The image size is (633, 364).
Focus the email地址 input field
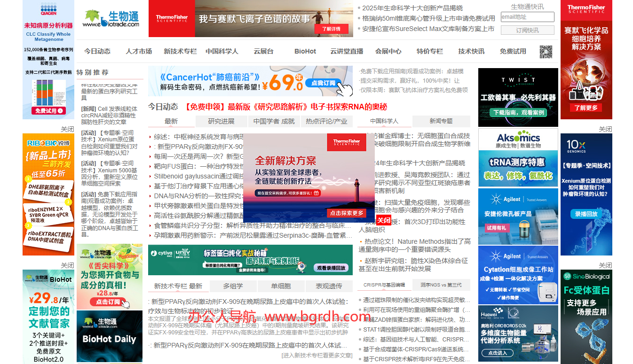click(527, 17)
